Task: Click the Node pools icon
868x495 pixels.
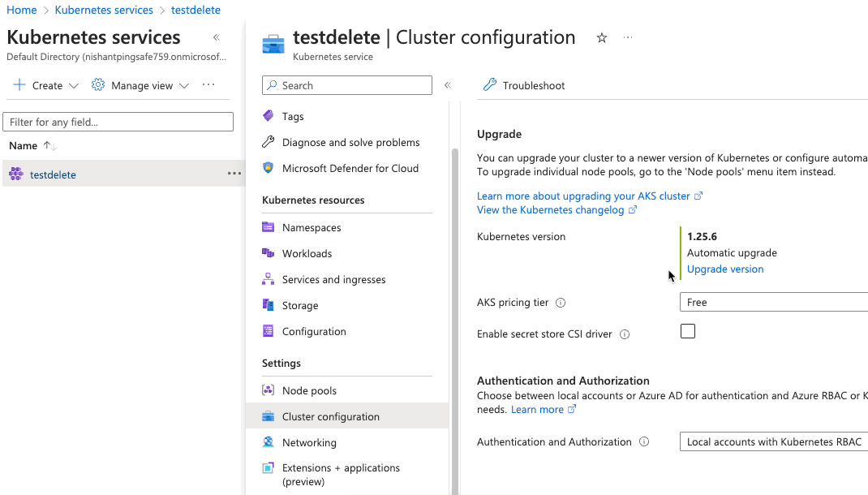Action: tap(269, 390)
